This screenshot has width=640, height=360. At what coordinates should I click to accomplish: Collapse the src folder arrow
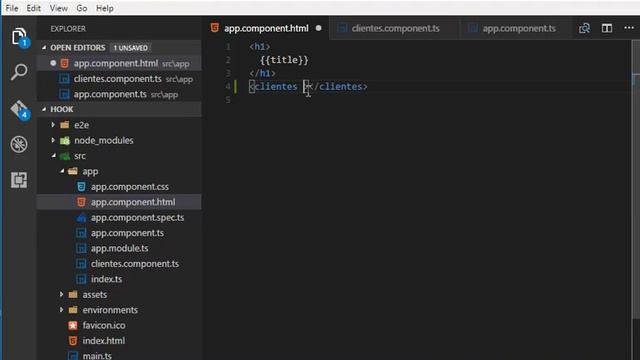click(53, 156)
